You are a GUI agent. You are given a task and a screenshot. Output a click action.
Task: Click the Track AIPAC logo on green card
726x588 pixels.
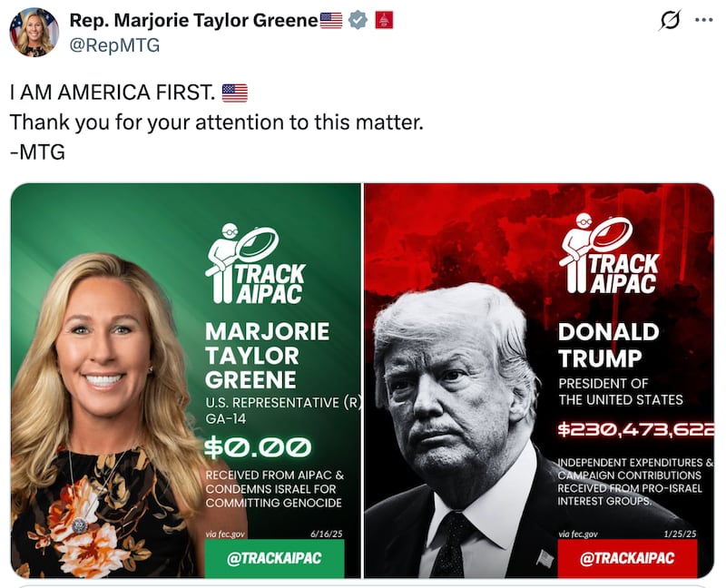coord(256,263)
